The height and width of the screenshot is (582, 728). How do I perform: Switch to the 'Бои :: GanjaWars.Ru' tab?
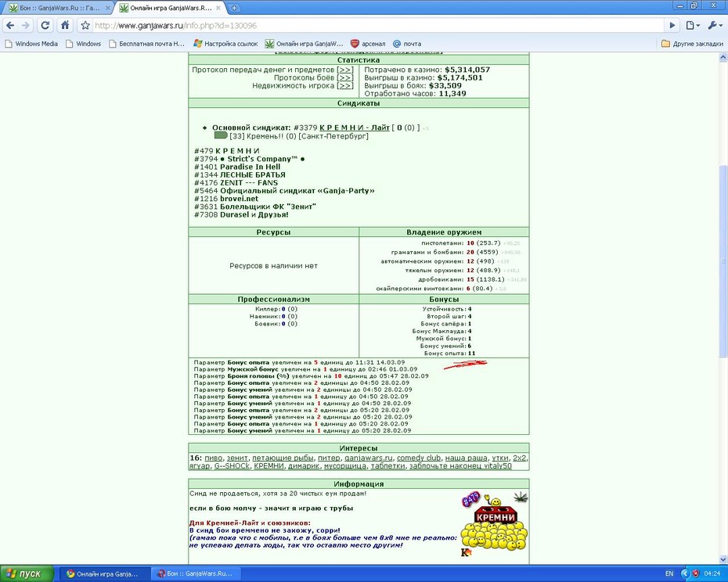coord(59,8)
